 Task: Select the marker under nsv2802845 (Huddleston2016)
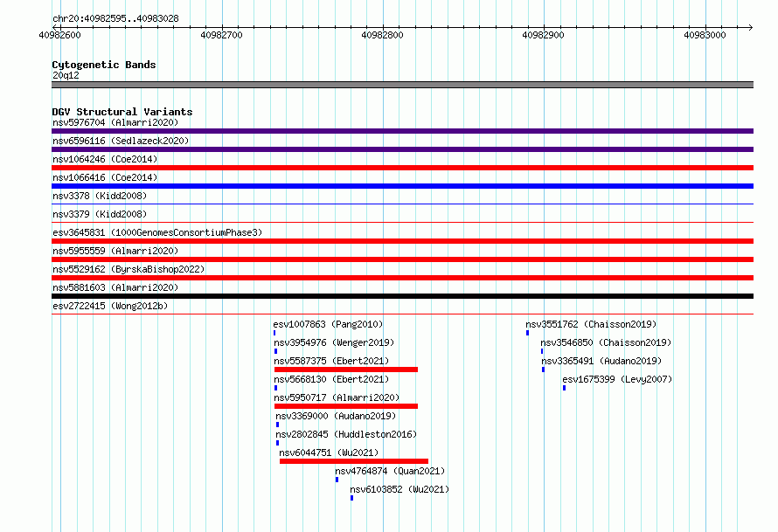point(277,443)
